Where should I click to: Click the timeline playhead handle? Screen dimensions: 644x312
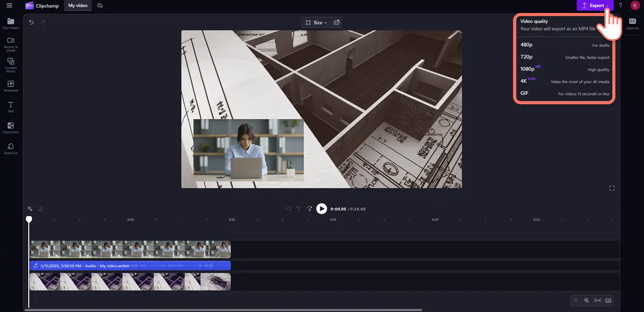tap(29, 219)
